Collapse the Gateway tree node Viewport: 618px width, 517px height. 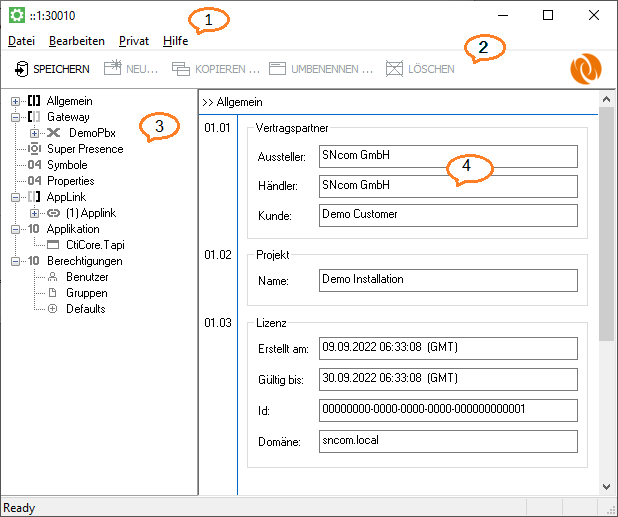(x=15, y=117)
